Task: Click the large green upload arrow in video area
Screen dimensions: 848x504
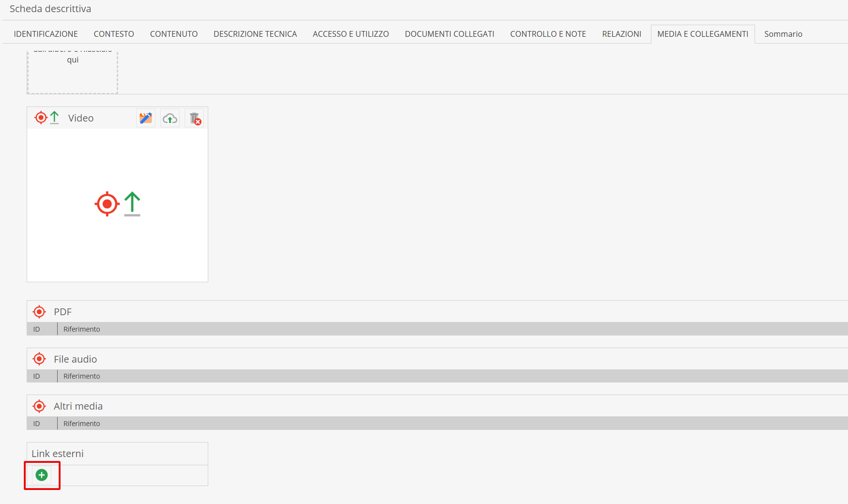Action: pos(132,204)
